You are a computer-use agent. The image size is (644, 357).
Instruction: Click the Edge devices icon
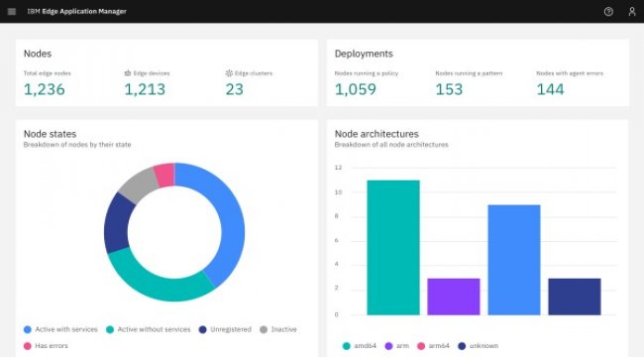click(x=128, y=73)
